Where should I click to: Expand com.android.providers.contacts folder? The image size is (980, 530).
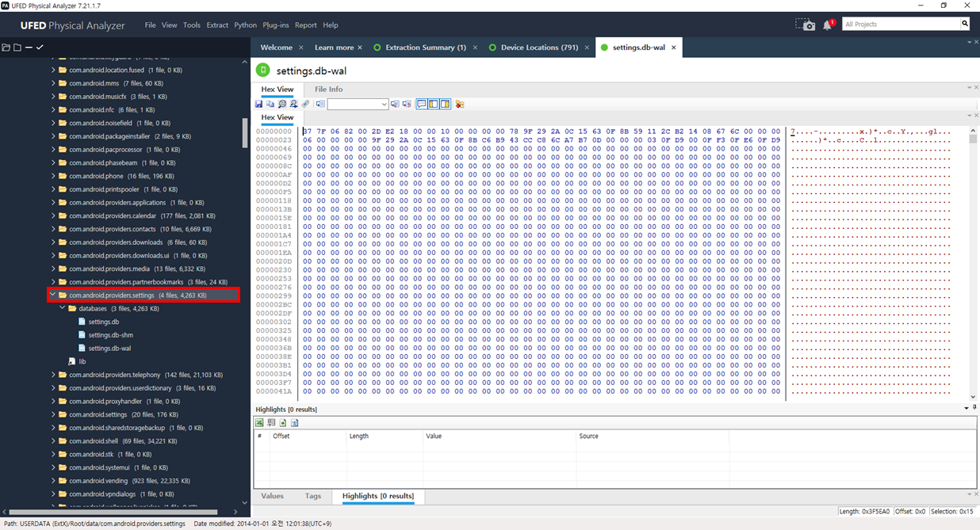[53, 229]
